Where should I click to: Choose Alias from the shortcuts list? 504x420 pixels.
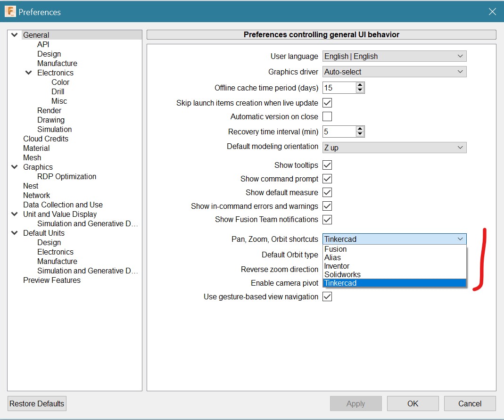tap(395, 257)
